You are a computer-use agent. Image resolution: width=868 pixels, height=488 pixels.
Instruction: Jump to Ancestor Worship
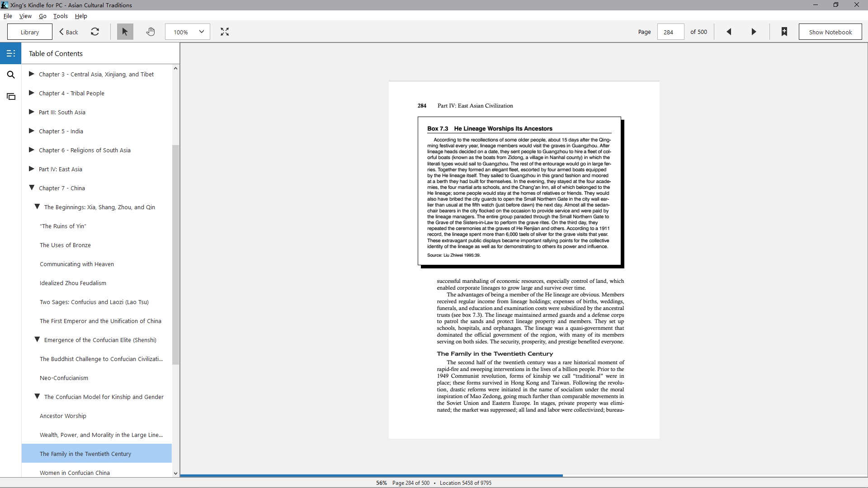pyautogui.click(x=63, y=416)
